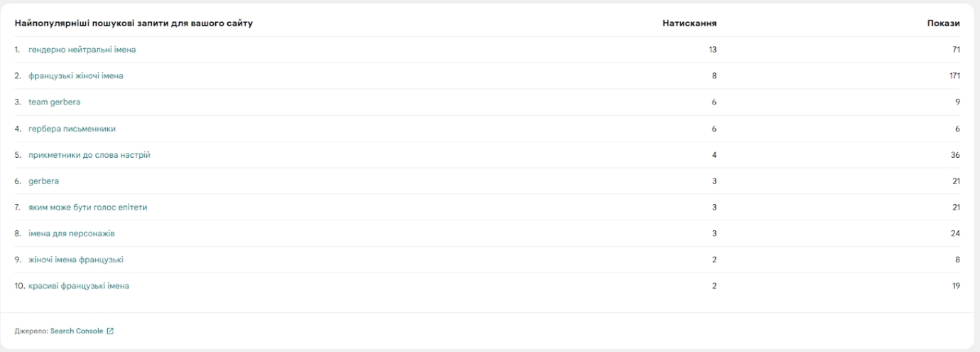
Task: Open the "красиві французькі імена" query
Action: 79,286
